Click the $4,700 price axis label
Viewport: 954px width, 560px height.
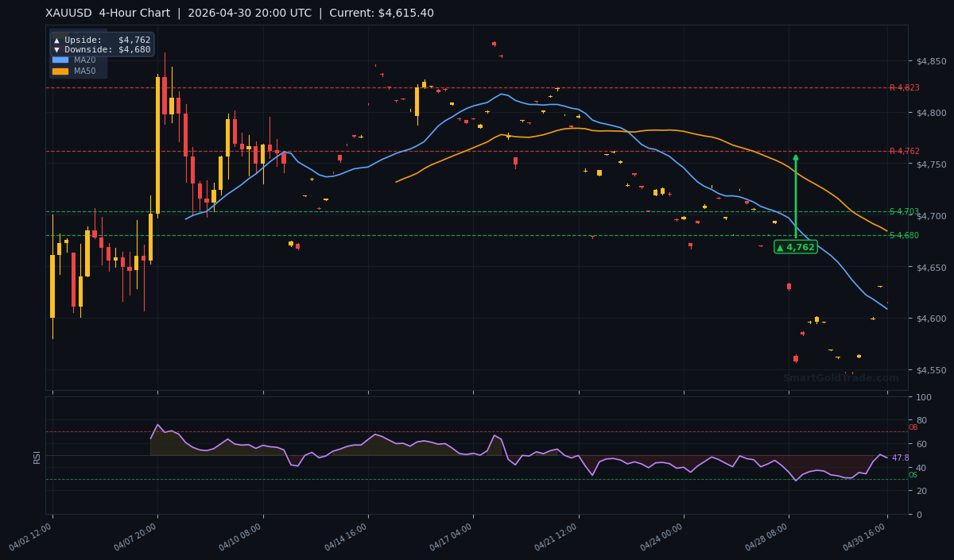pos(931,216)
